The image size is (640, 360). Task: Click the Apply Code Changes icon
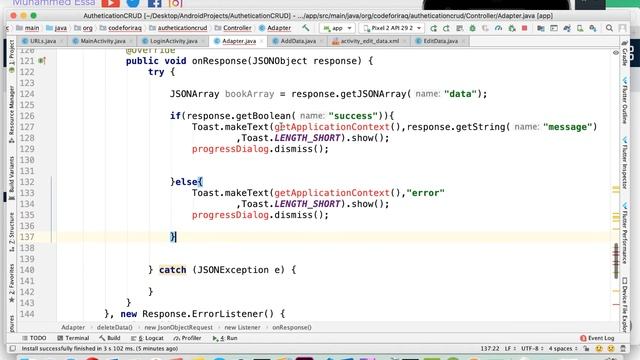[x=460, y=28]
